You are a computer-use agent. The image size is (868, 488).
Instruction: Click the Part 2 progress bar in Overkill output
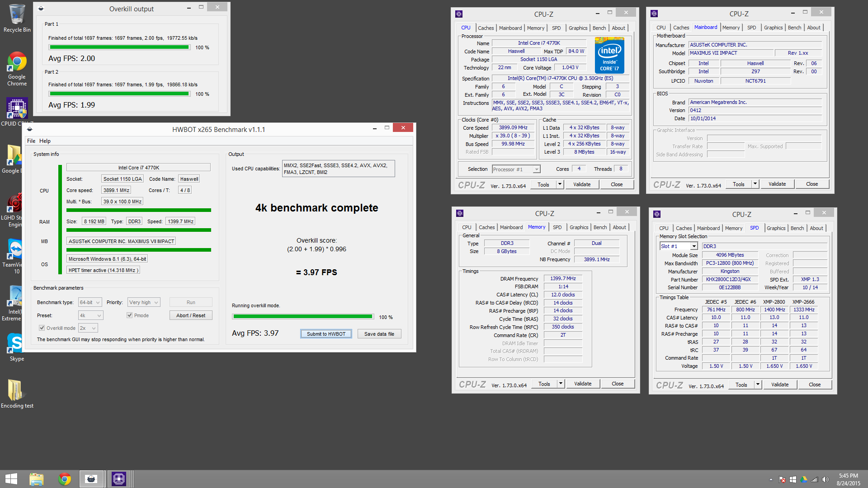click(119, 94)
